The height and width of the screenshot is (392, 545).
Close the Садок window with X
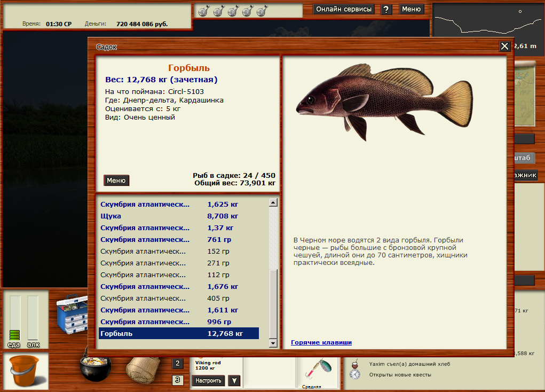coord(504,46)
